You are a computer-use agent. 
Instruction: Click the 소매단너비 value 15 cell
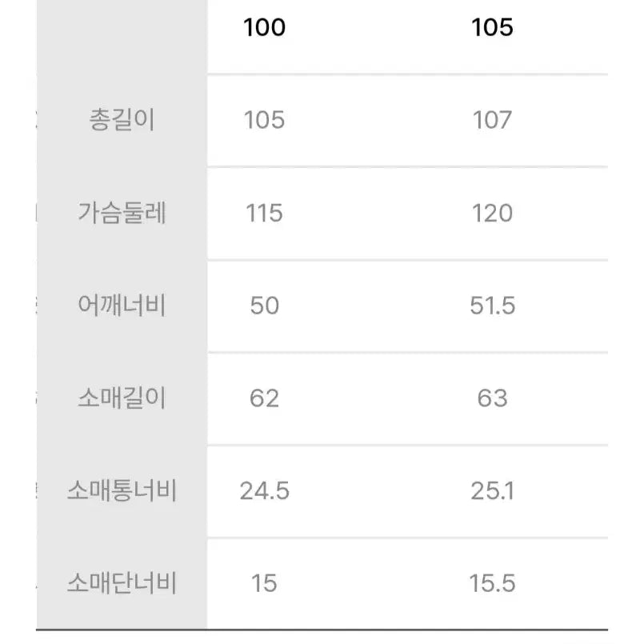point(264,583)
